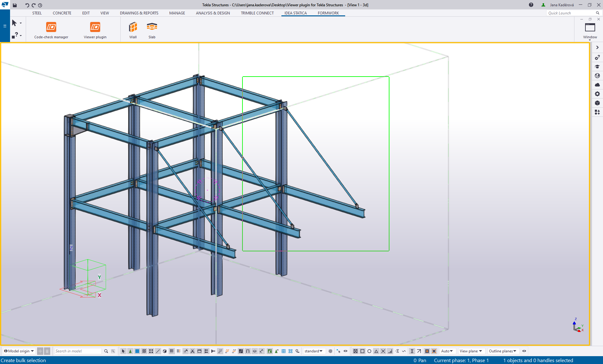
Task: Save the model using the Save icon
Action: point(14,5)
